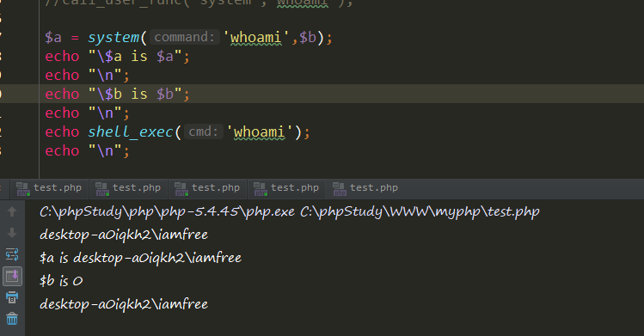
Task: Click the shell_exec function name
Action: [x=130, y=132]
